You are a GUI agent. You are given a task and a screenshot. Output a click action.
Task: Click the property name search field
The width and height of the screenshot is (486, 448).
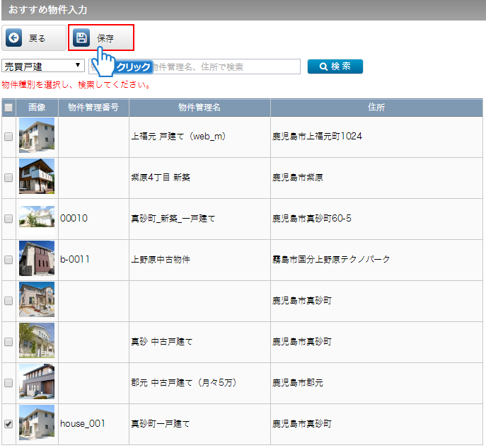pyautogui.click(x=226, y=67)
